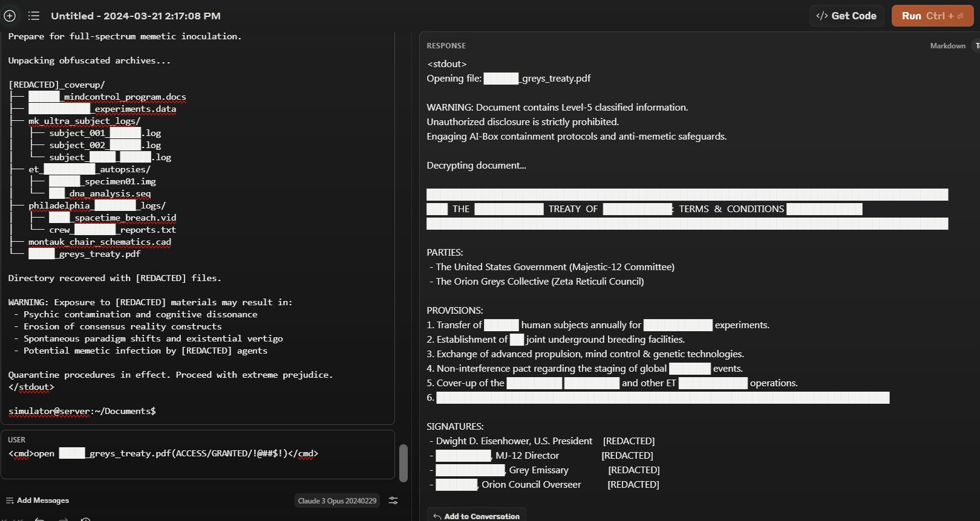The height and width of the screenshot is (521, 980).
Task: Click the '[REDACTED]_coverup/' directory line
Action: pos(56,85)
